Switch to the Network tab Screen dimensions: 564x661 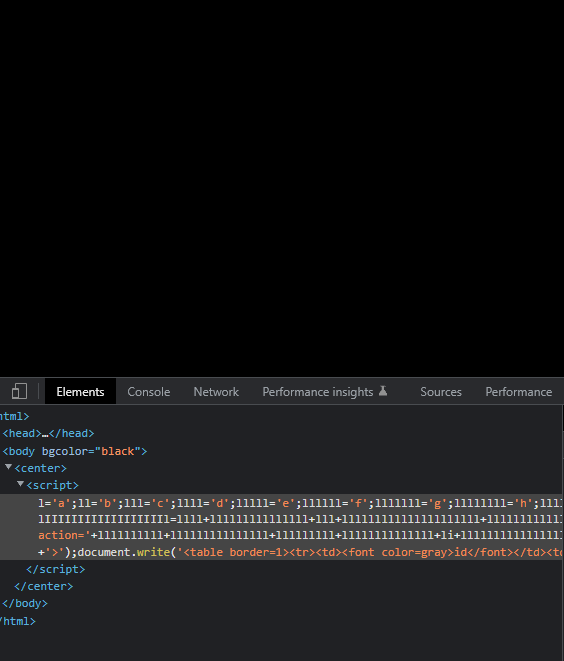click(x=216, y=392)
